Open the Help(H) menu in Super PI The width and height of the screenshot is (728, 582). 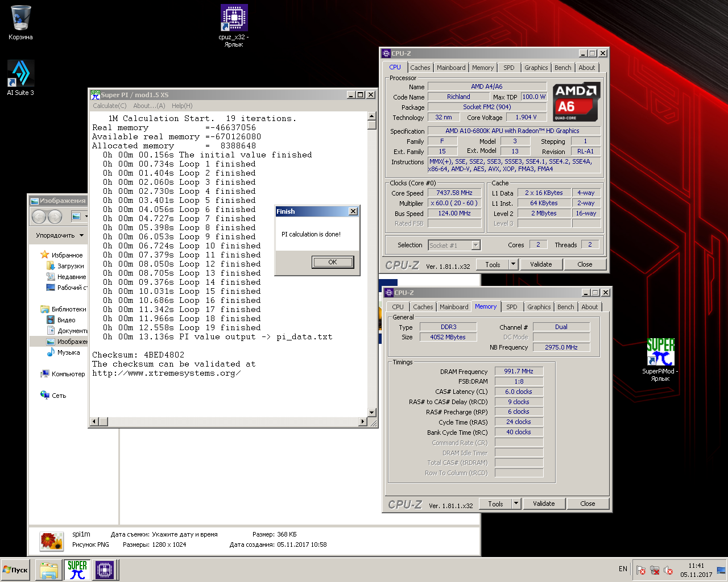(182, 106)
